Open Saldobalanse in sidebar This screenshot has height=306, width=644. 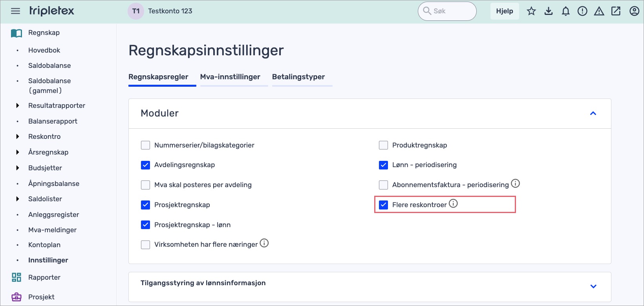click(x=49, y=66)
